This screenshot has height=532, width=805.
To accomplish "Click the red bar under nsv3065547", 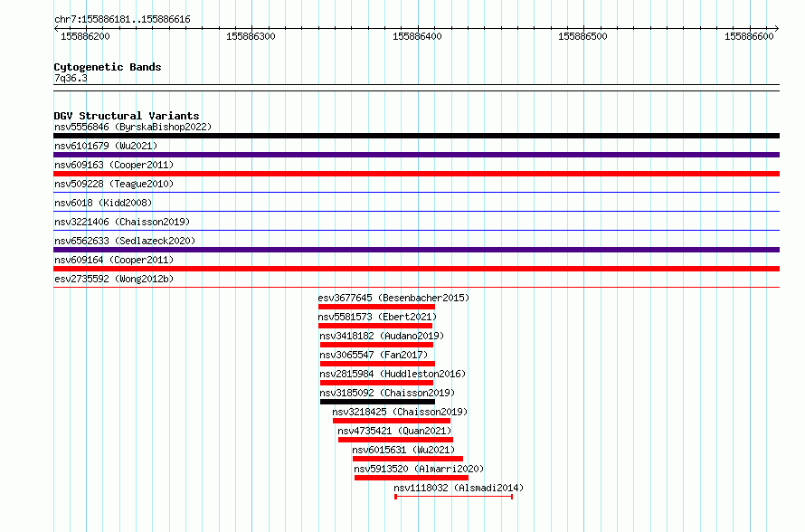I will click(x=377, y=364).
